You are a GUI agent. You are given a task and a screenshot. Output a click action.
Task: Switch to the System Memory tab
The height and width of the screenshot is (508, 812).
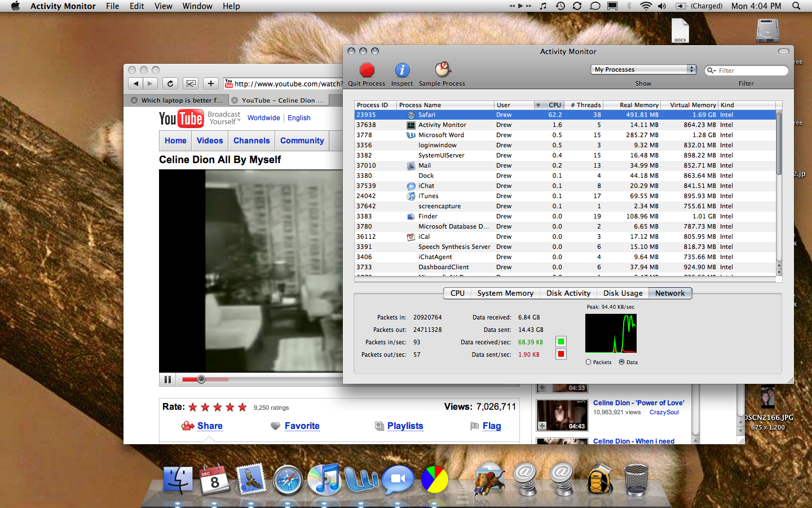505,293
